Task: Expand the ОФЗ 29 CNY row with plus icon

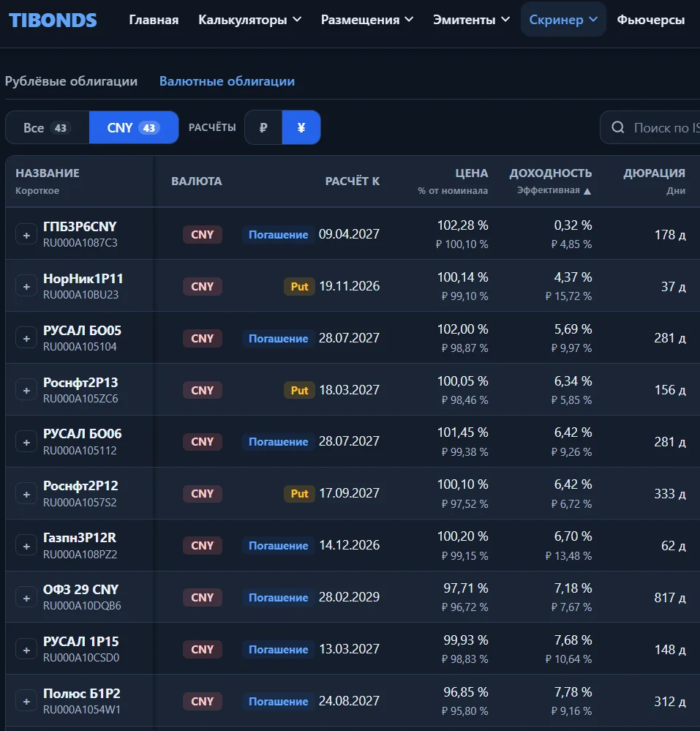Action: tap(26, 598)
